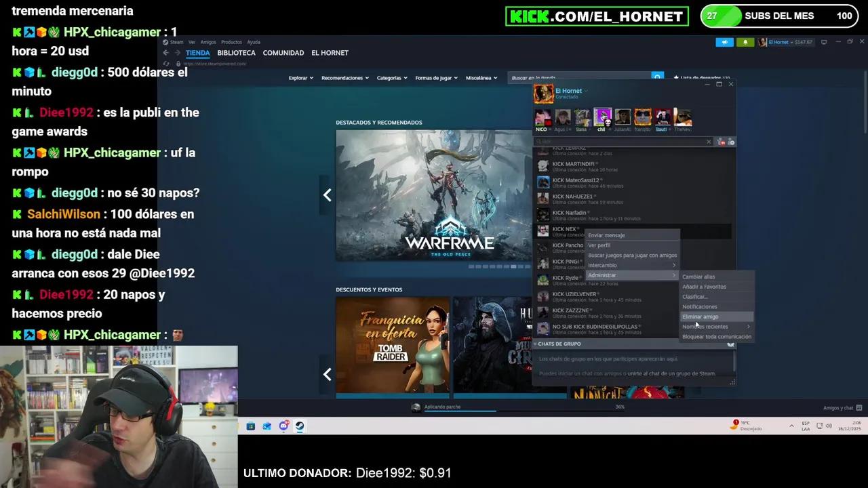868x488 pixels.
Task: Switch to the BIBLIOTECA tab
Action: (236, 53)
